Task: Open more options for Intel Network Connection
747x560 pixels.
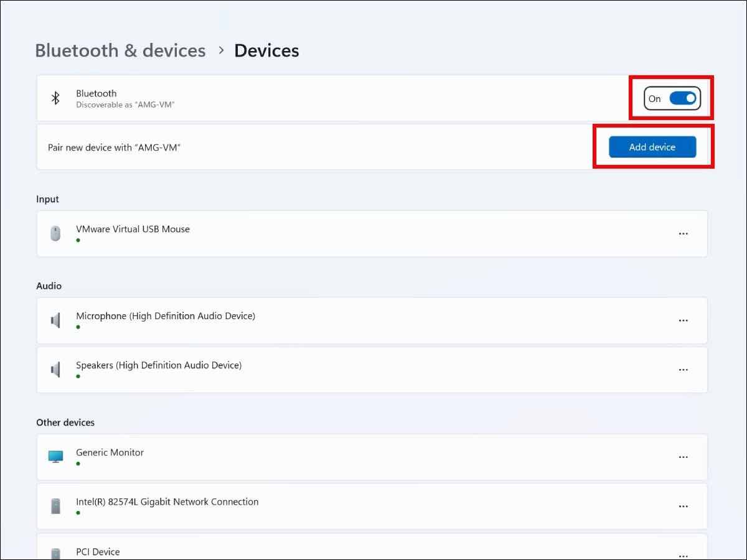Action: (x=683, y=506)
